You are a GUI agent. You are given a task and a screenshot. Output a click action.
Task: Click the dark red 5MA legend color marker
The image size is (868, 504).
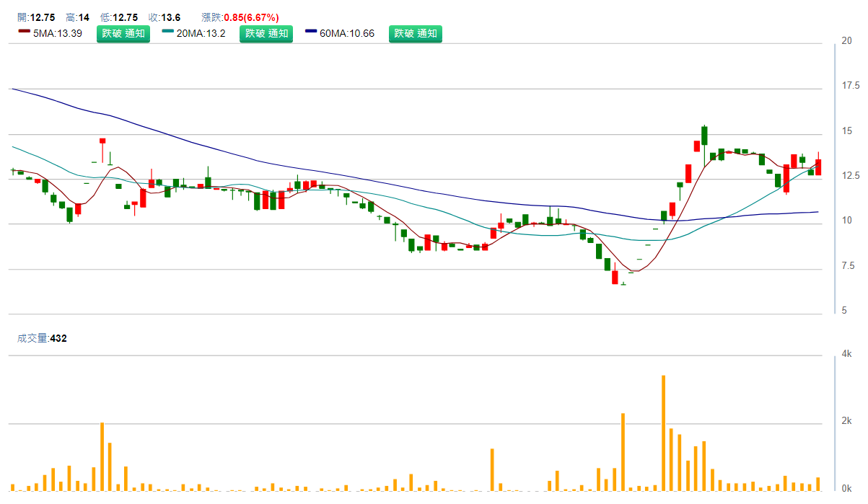24,32
